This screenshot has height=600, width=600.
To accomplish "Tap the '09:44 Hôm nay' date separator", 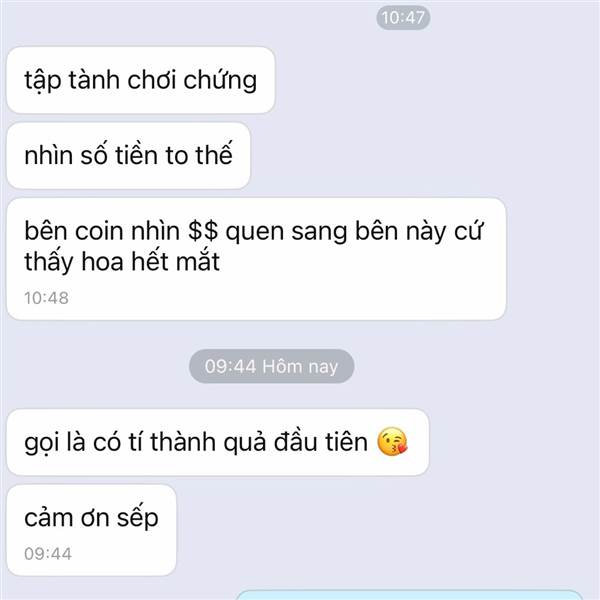I will tap(271, 366).
